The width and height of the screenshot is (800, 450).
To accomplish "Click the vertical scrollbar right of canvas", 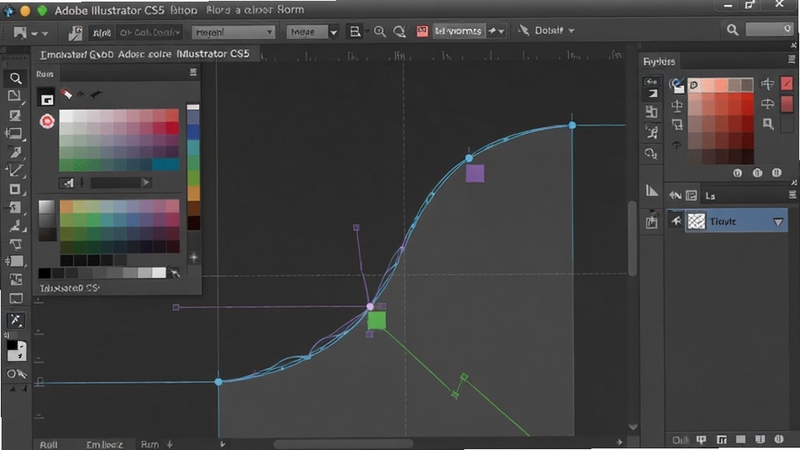I will click(633, 238).
